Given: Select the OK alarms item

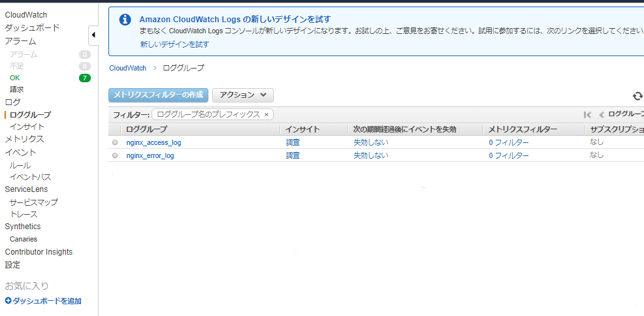Looking at the screenshot, I should [x=15, y=78].
